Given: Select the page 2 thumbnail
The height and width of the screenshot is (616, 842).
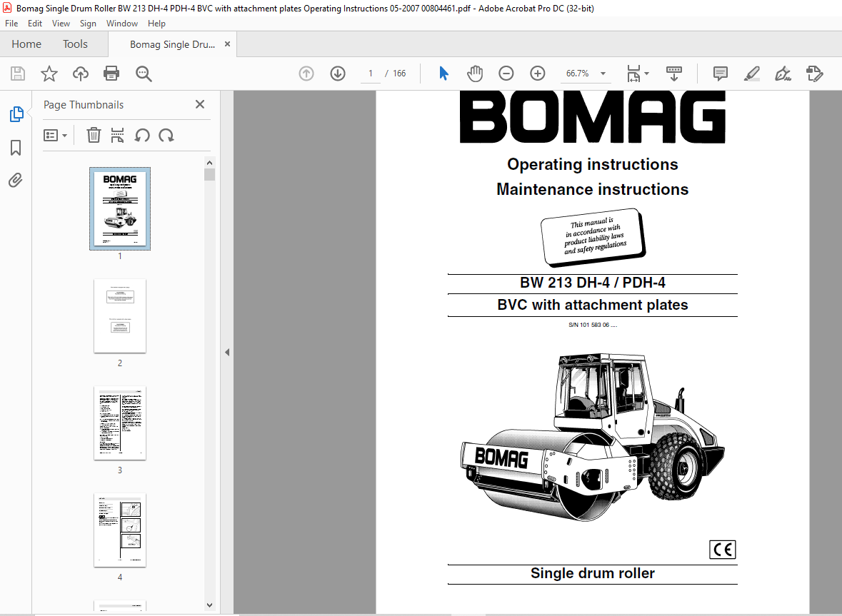Looking at the screenshot, I should 120,316.
